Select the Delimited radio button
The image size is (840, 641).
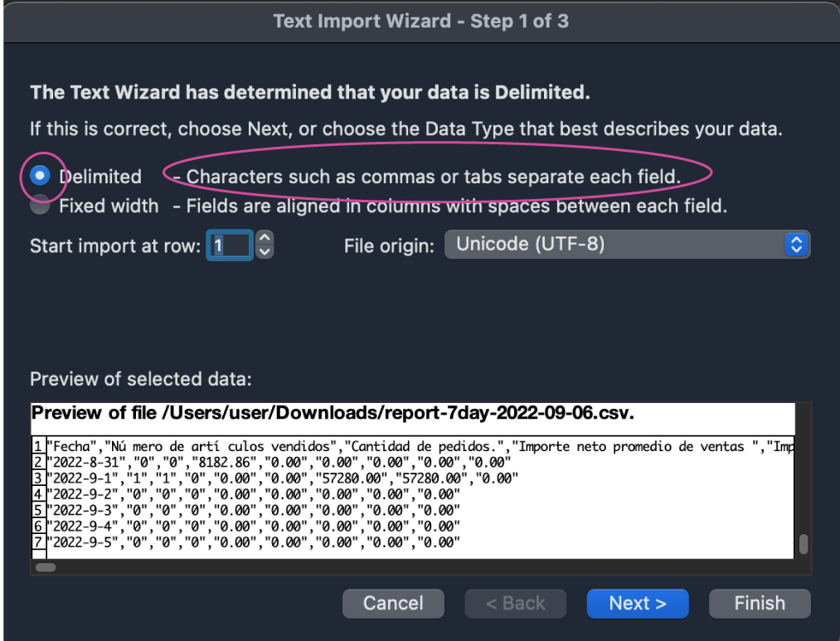[40, 176]
